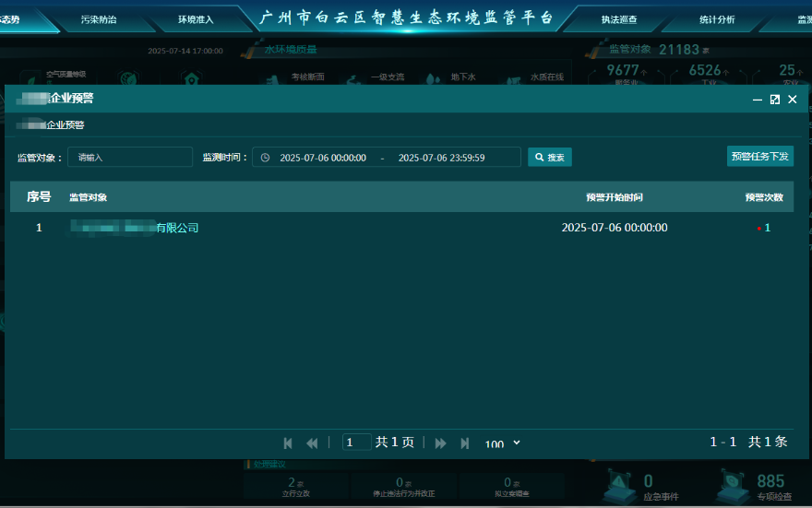Go to first page of results
The image size is (812, 508).
point(288,443)
